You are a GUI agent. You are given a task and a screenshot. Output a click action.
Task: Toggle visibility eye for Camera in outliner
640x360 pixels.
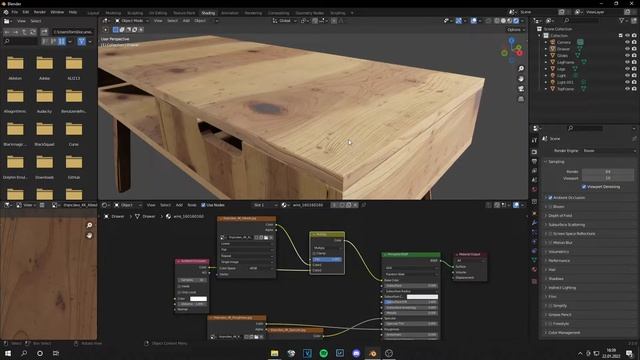click(627, 42)
